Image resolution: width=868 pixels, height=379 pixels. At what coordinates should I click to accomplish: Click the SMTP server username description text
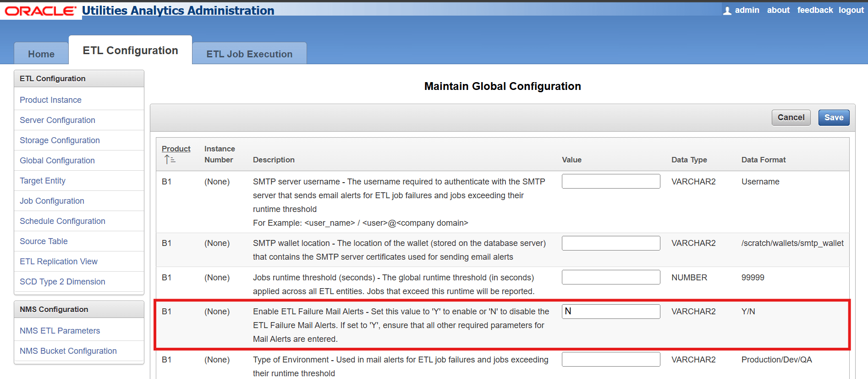pyautogui.click(x=399, y=202)
